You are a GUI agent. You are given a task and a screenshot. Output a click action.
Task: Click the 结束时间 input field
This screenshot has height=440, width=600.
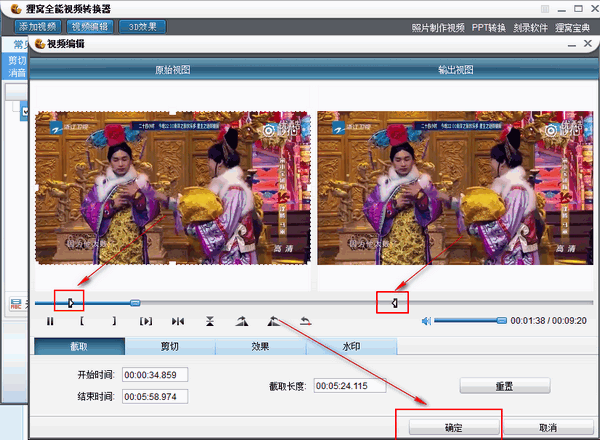[155, 396]
